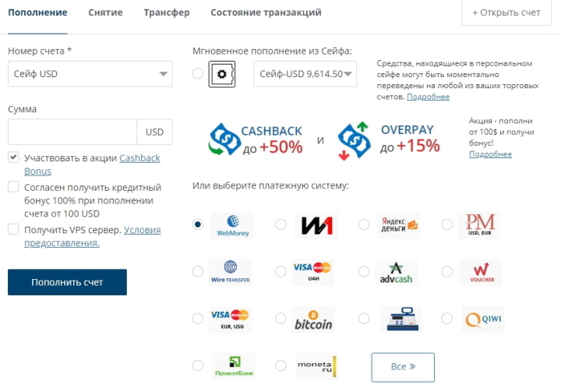561x392 pixels.
Task: Uncheck the Cashback Bonus participation checkbox
Action: [13, 157]
